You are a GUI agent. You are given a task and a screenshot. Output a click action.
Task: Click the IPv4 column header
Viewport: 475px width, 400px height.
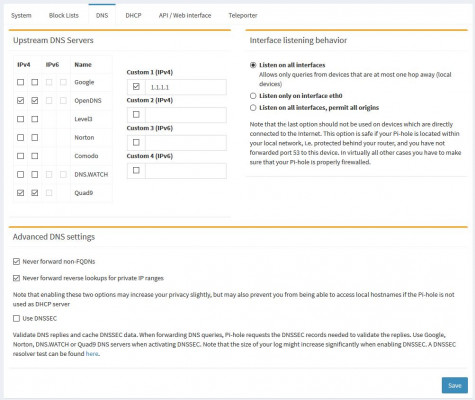[x=24, y=65]
